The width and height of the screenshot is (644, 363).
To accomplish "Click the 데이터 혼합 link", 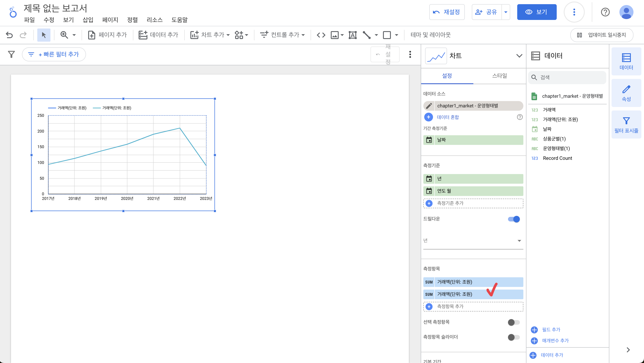I will [x=447, y=117].
